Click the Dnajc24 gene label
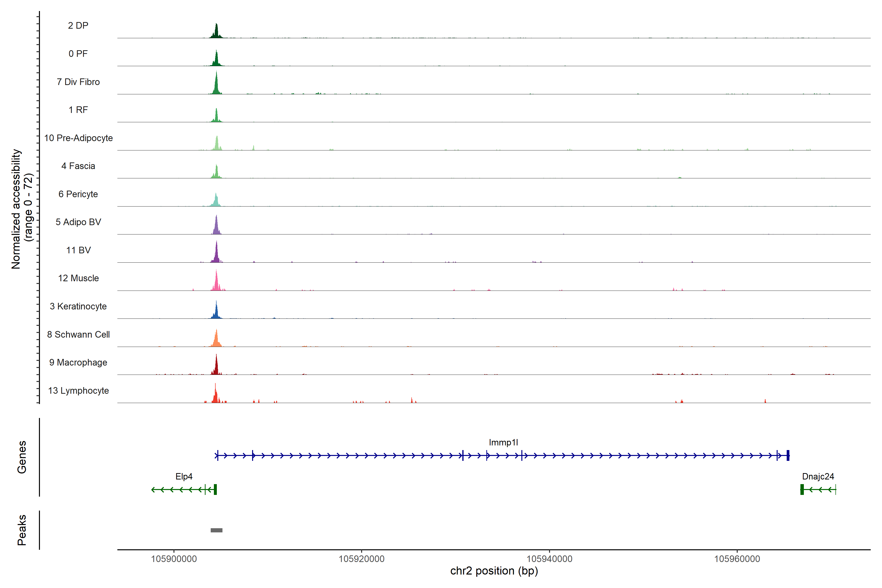Image resolution: width=882 pixels, height=588 pixels. [818, 476]
